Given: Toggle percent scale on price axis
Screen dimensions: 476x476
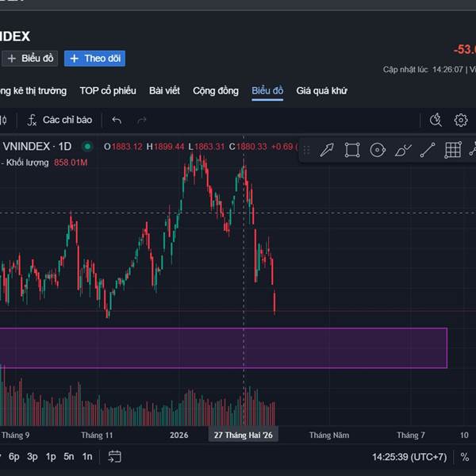Looking at the screenshot, I should [x=465, y=456].
